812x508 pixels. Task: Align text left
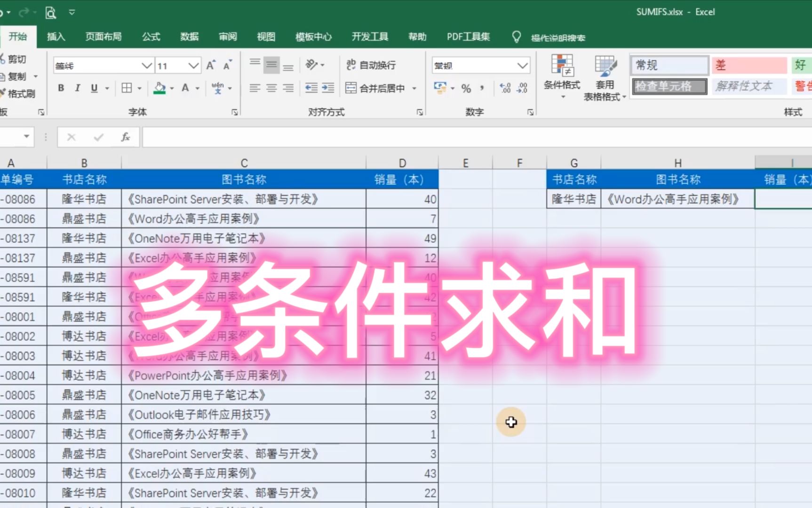click(x=255, y=88)
